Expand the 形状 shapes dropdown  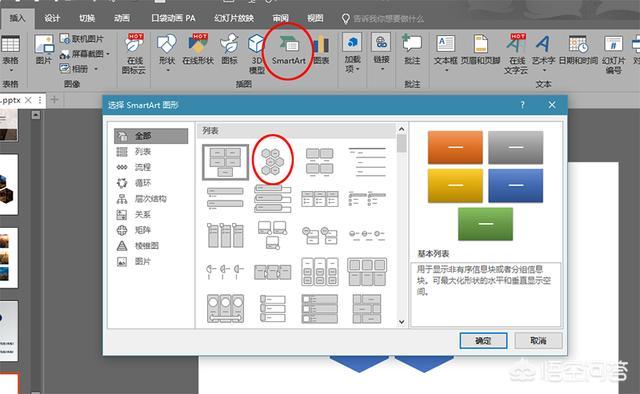(167, 53)
